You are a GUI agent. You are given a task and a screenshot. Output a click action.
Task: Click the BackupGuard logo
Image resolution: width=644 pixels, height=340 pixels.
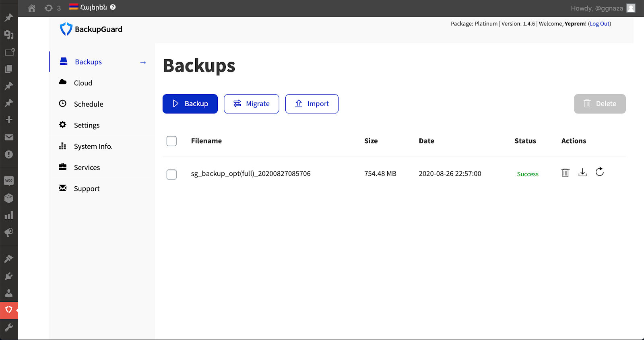(x=91, y=29)
